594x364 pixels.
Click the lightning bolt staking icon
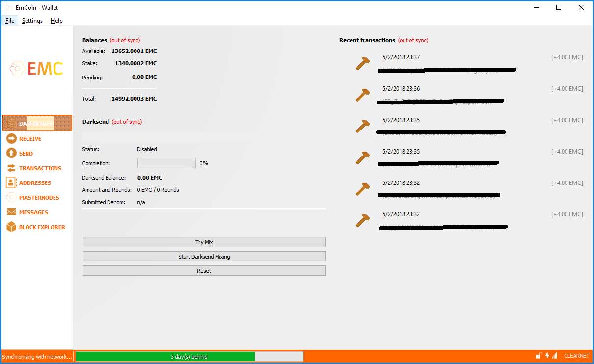tap(547, 356)
